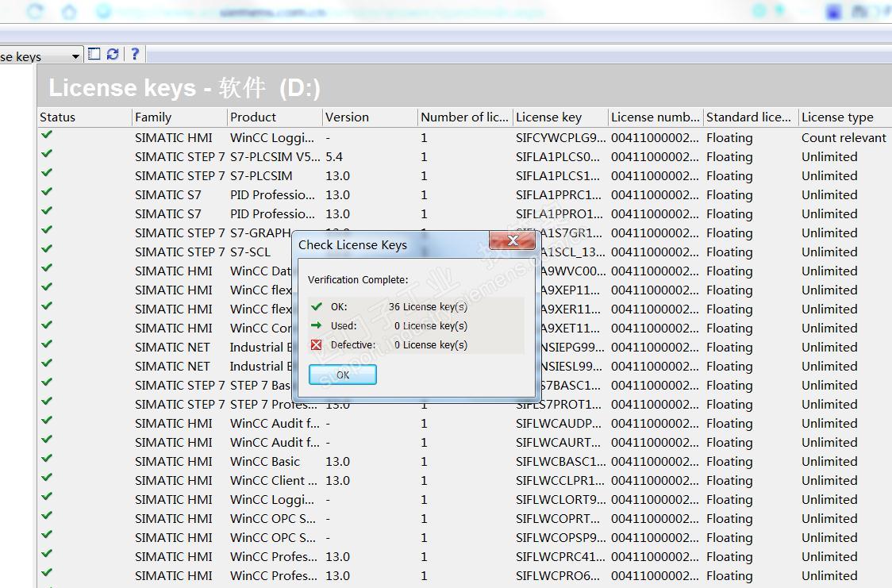Select the Used green arrow icon
This screenshot has height=588, width=892.
click(x=317, y=326)
